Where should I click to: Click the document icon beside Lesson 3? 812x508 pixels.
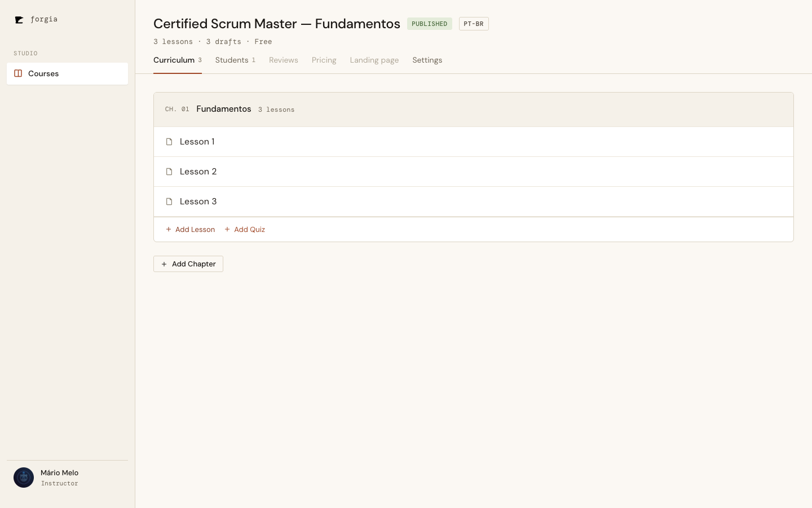[x=169, y=202]
